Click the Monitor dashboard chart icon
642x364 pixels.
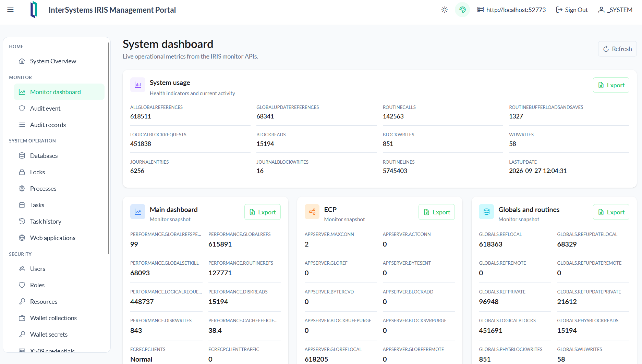(22, 92)
